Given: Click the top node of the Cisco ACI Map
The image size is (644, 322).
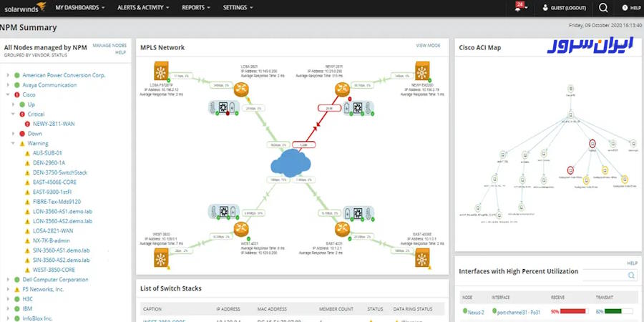Looking at the screenshot, I should 570,89.
